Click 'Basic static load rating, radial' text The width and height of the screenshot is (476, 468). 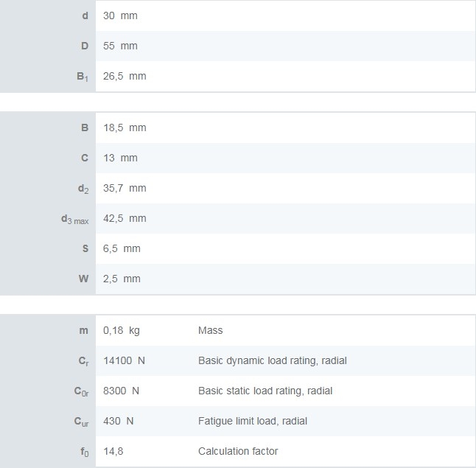(265, 391)
